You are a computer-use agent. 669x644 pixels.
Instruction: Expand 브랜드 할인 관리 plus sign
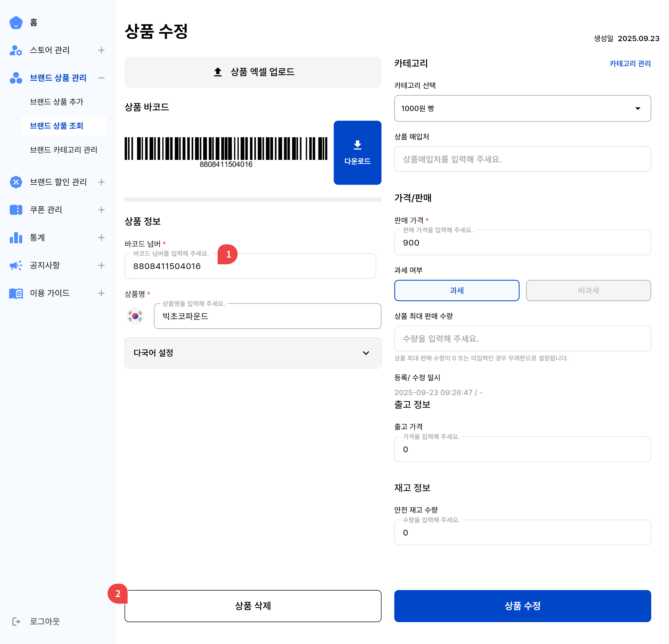click(x=101, y=182)
